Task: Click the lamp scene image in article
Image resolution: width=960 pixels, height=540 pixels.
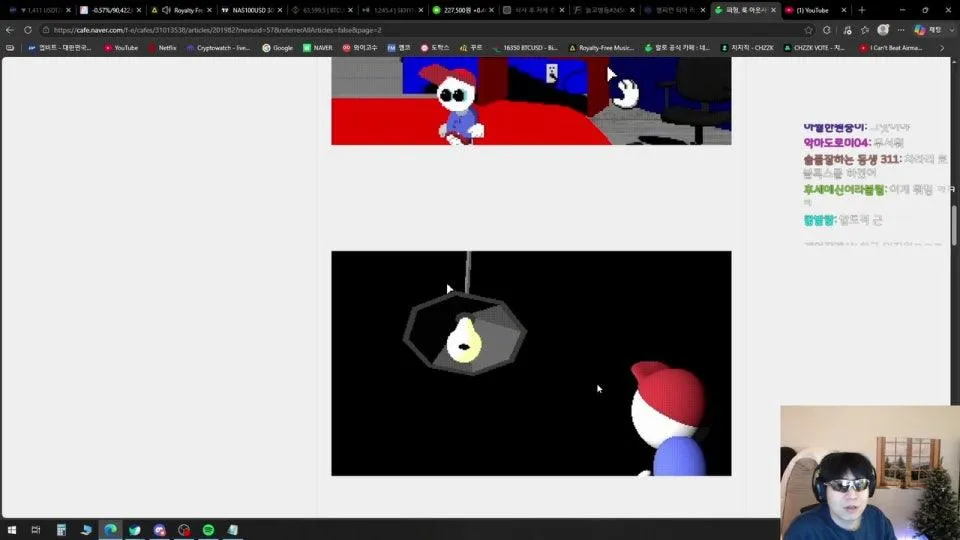Action: (531, 363)
